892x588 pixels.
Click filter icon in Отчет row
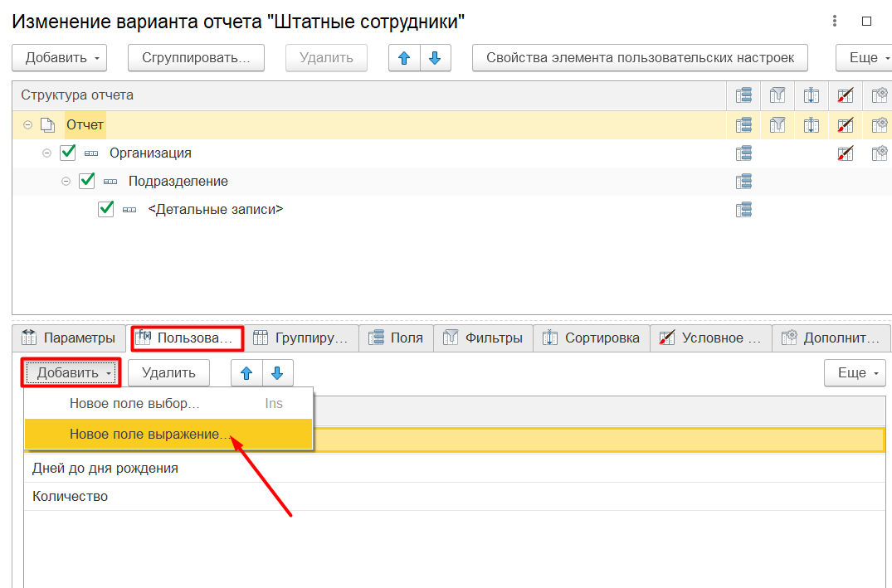coord(777,124)
